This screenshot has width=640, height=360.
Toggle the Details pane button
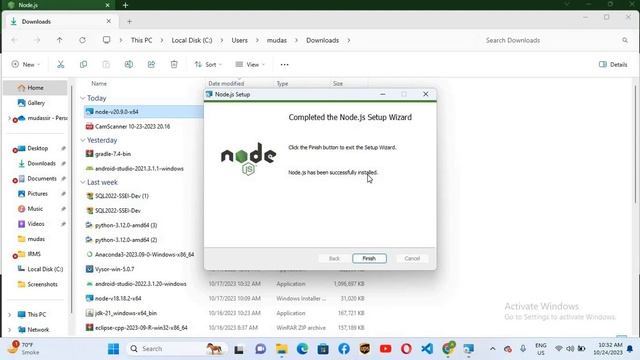(x=613, y=64)
